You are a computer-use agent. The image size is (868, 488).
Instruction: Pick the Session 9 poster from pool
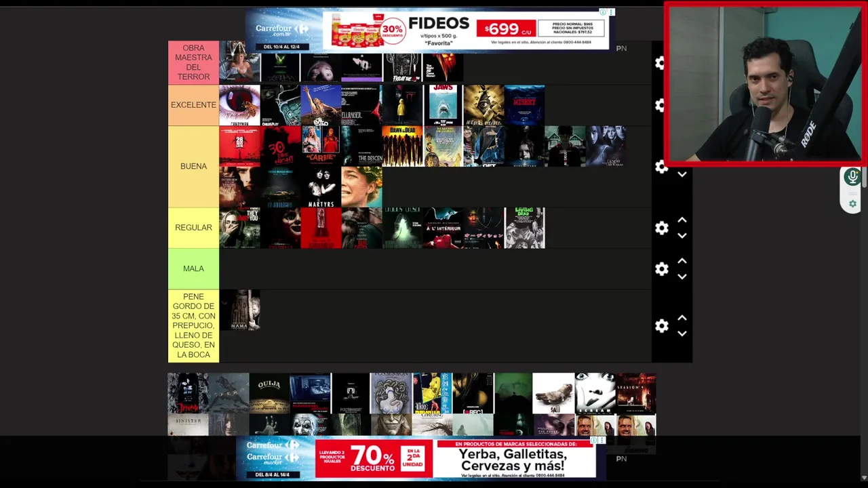pyautogui.click(x=635, y=393)
